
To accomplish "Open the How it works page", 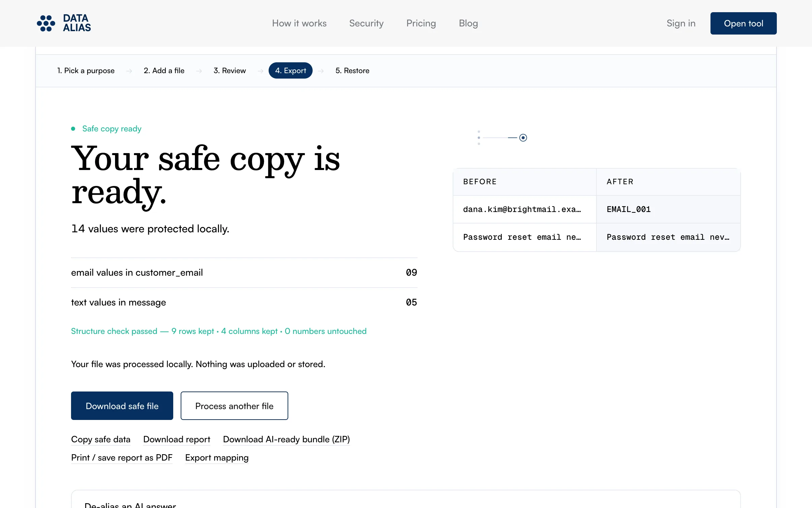I will [299, 23].
